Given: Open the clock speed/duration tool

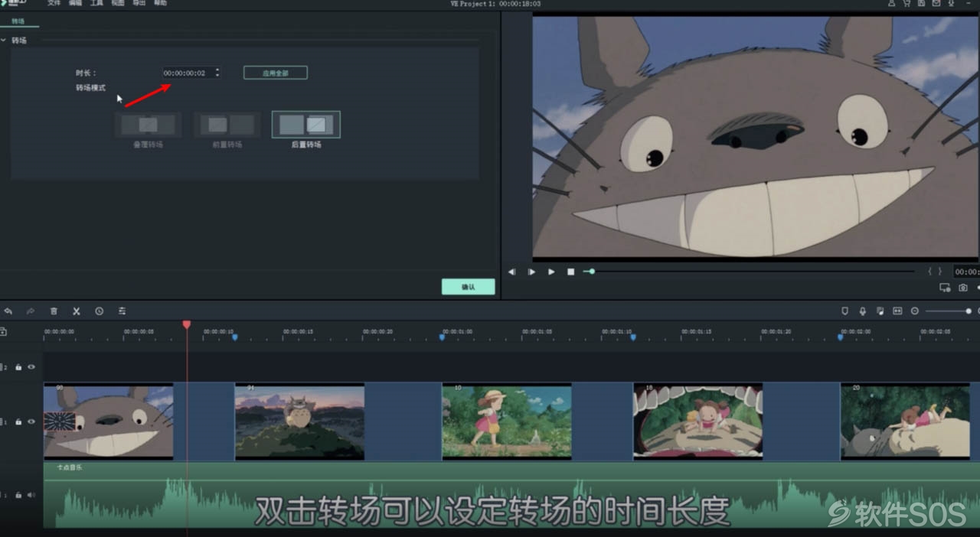Looking at the screenshot, I should pyautogui.click(x=100, y=311).
